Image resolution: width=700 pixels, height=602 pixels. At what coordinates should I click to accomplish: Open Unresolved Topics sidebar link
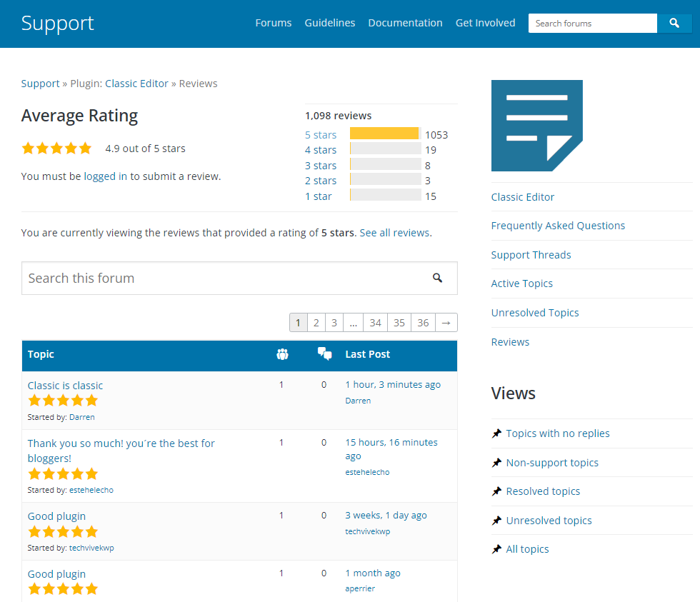(x=535, y=313)
